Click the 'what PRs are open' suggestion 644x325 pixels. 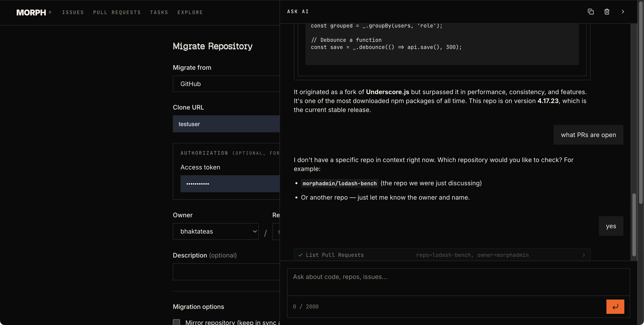589,135
